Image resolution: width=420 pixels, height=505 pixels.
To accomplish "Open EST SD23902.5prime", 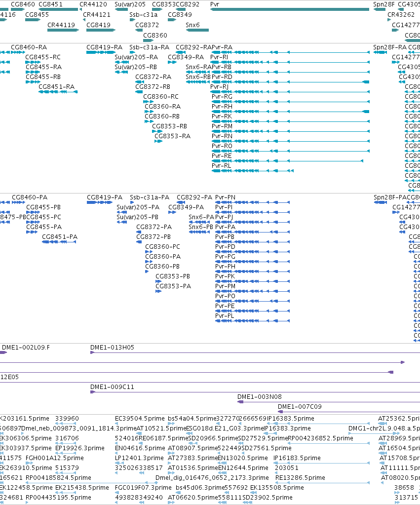I will pos(267,498).
